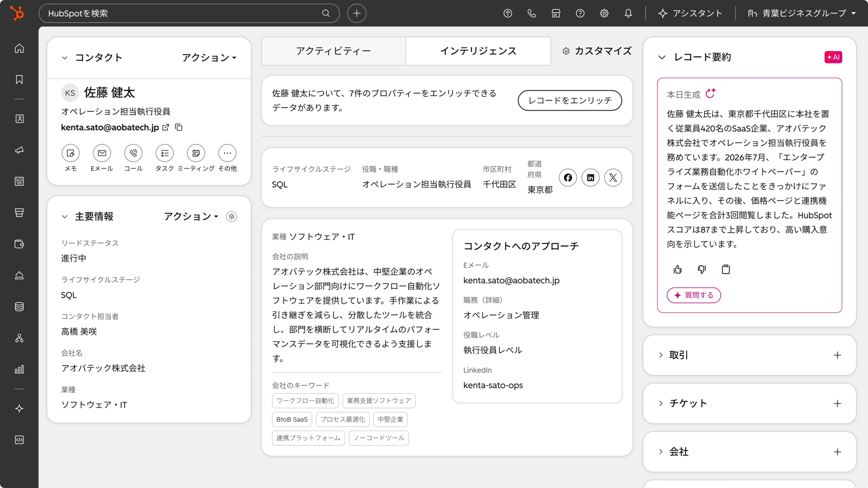
Task: Add a company with 会社 plus button
Action: point(837,452)
